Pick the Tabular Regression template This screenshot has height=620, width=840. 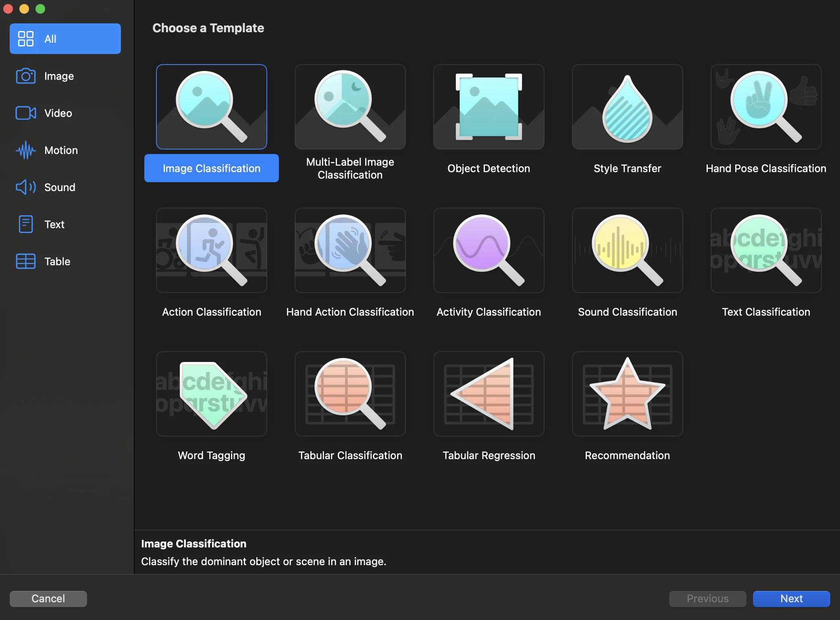[489, 394]
